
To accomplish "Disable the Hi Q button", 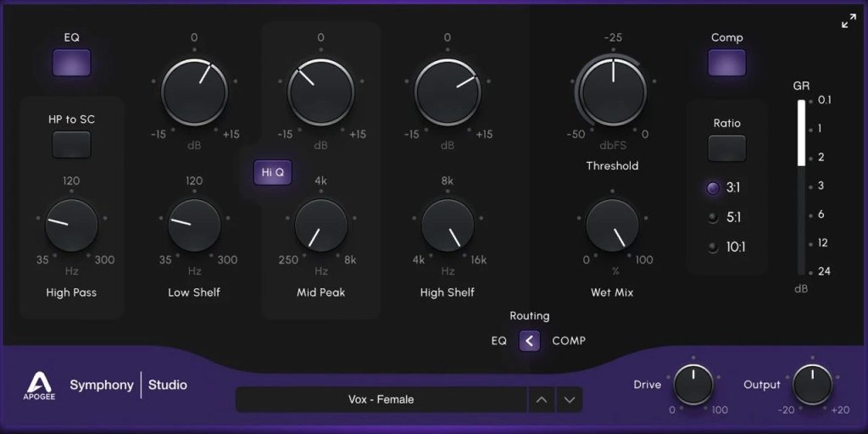I will click(272, 172).
